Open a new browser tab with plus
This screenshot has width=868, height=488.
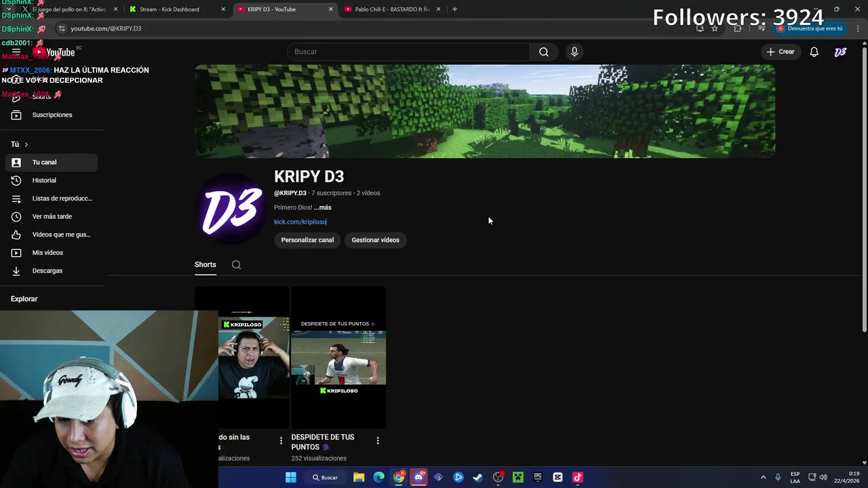454,9
